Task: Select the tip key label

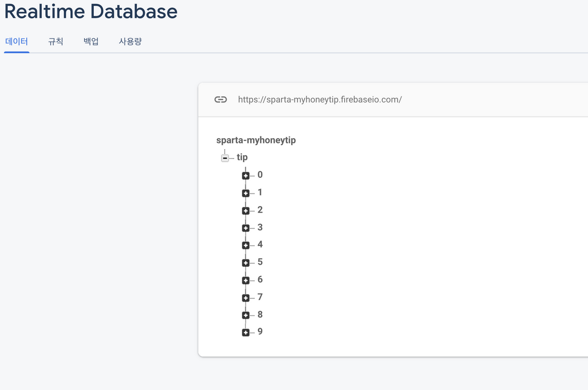Action: pos(242,158)
